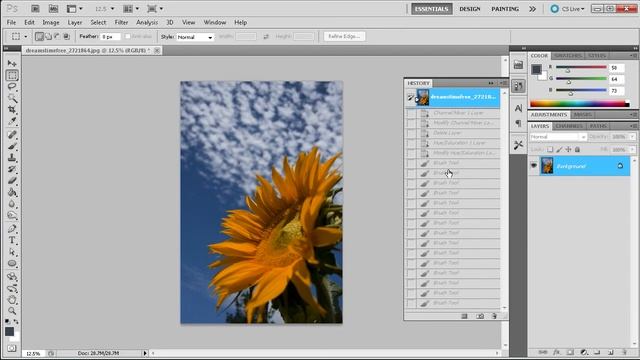
Task: Show more workspaces with double chevron
Action: [532, 9]
